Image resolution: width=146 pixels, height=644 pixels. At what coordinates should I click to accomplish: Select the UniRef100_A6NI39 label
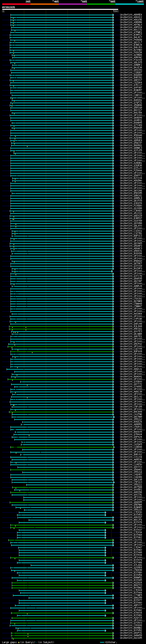point(131,392)
